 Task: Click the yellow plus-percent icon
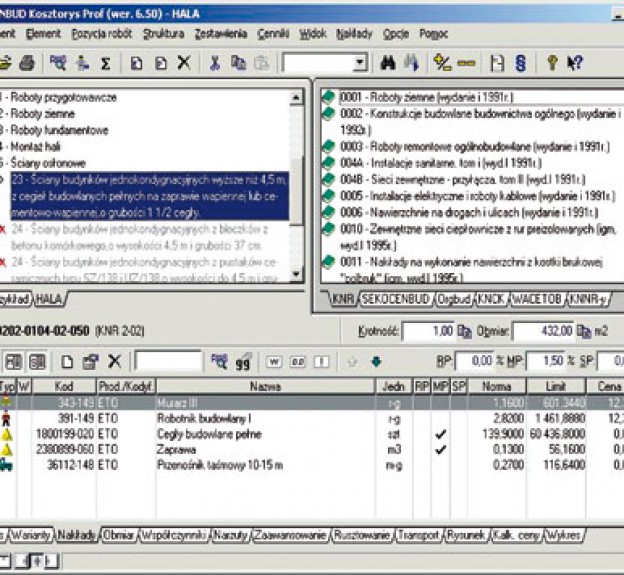point(442,63)
